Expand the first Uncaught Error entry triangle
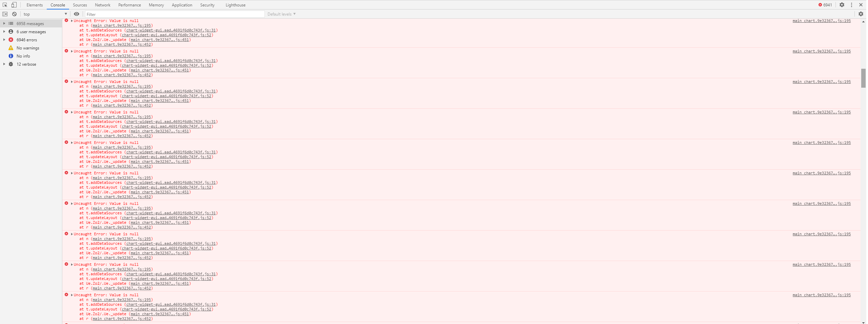This screenshot has height=324, width=868. [x=72, y=21]
